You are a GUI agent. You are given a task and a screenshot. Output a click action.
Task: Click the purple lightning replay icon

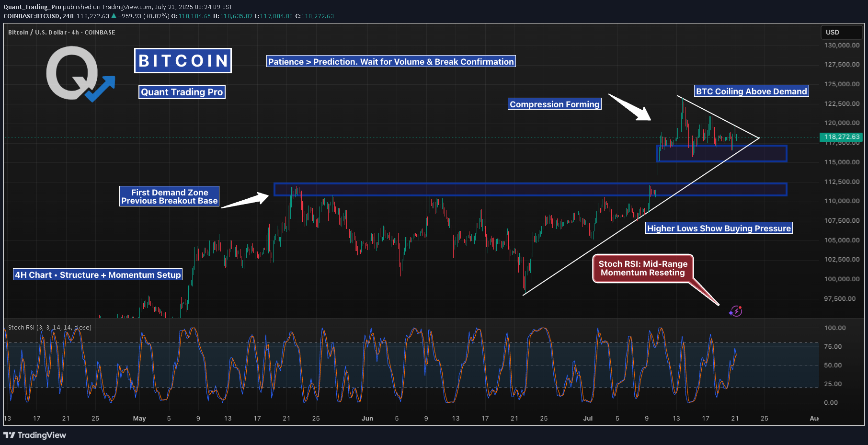pos(736,311)
